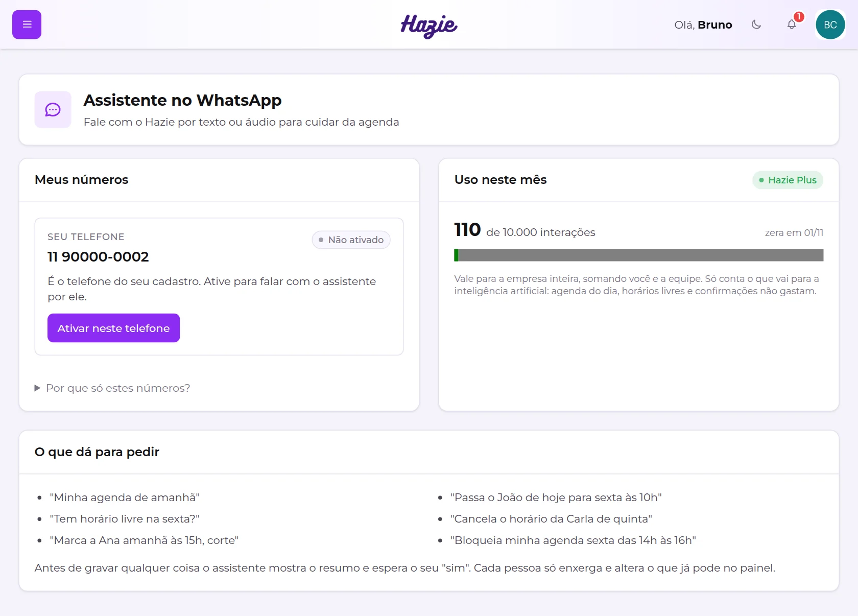Click the Antes de gravar qualquer coisa note
This screenshot has width=858, height=616.
405,568
